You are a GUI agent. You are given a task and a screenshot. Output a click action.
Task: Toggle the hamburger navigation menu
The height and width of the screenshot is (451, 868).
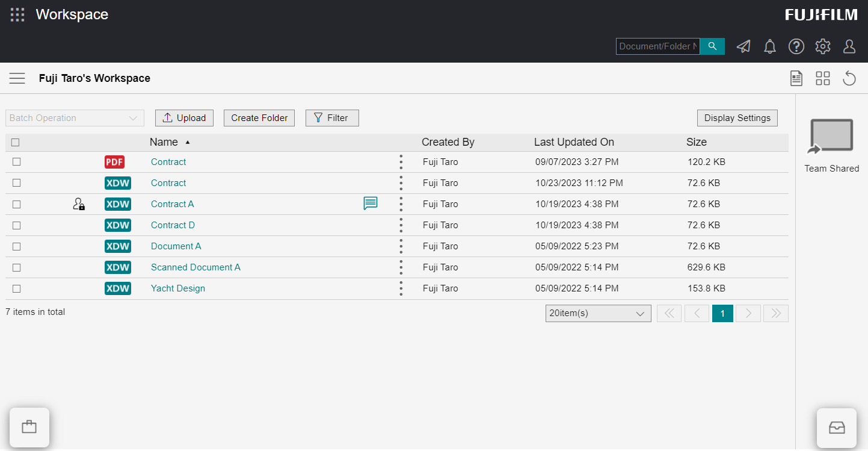pyautogui.click(x=17, y=78)
